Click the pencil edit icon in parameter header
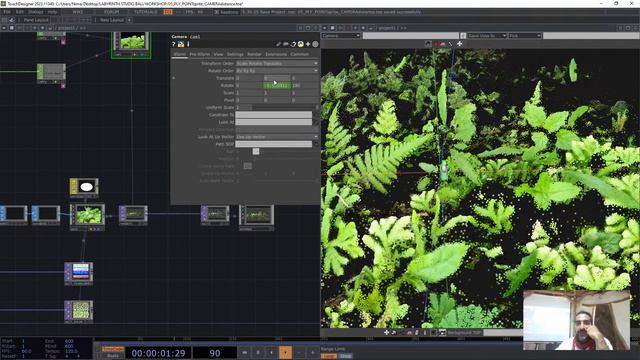Image resolution: width=640 pixels, height=360 pixels. tap(278, 44)
